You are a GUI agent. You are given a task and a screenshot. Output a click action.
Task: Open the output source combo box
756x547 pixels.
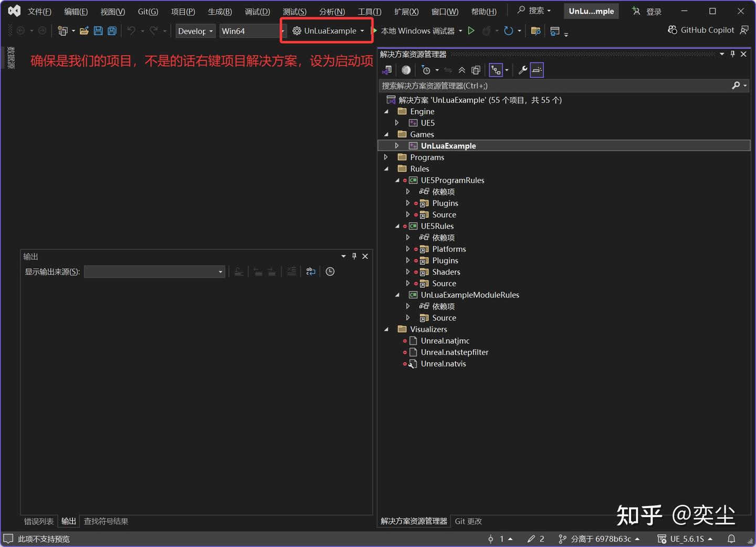point(154,271)
